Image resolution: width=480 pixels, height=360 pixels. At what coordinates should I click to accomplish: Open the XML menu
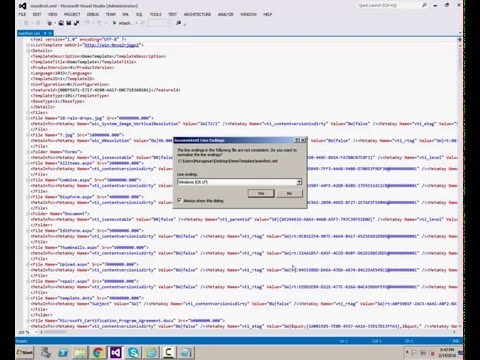tap(126, 14)
